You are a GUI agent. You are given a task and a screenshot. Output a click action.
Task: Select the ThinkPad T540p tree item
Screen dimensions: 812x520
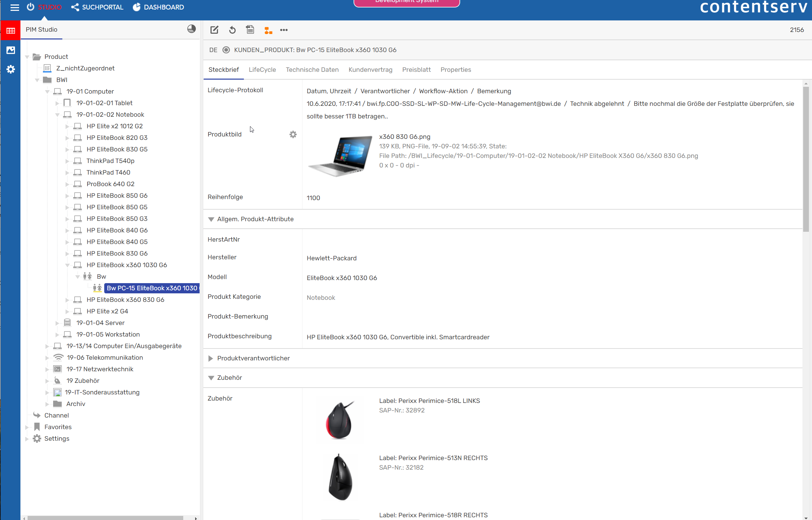click(x=110, y=161)
